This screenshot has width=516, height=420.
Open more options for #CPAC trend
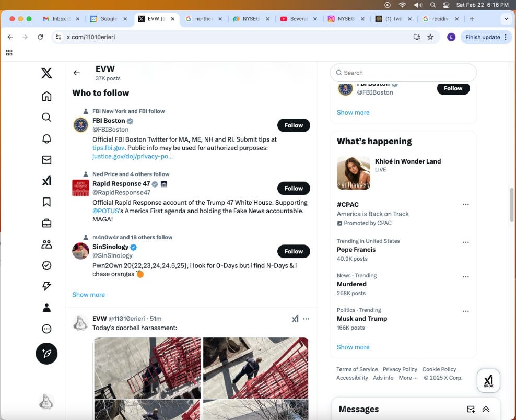tap(466, 204)
